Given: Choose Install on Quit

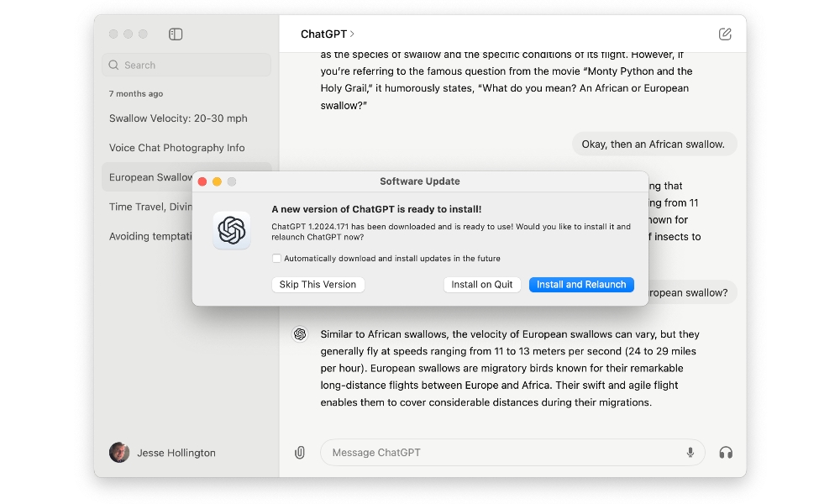Looking at the screenshot, I should point(481,285).
